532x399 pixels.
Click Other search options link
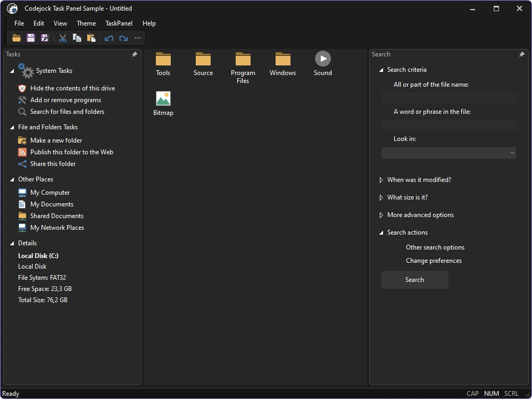pos(435,247)
